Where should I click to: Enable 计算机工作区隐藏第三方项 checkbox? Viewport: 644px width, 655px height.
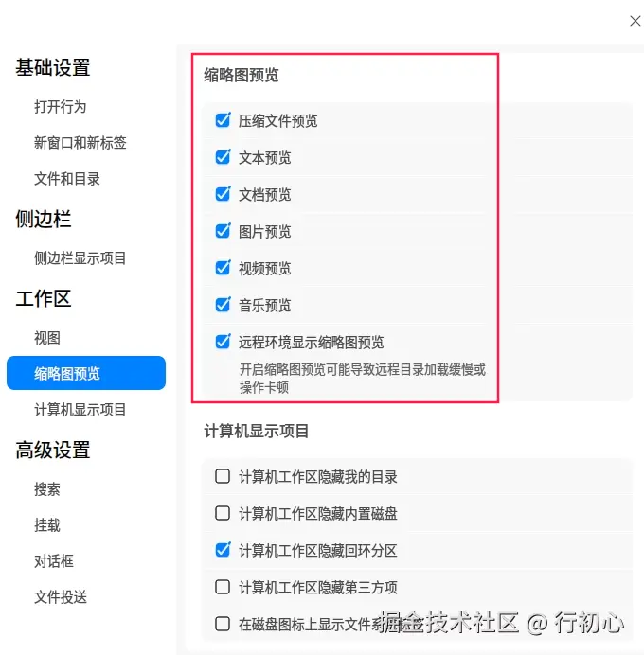pos(223,587)
